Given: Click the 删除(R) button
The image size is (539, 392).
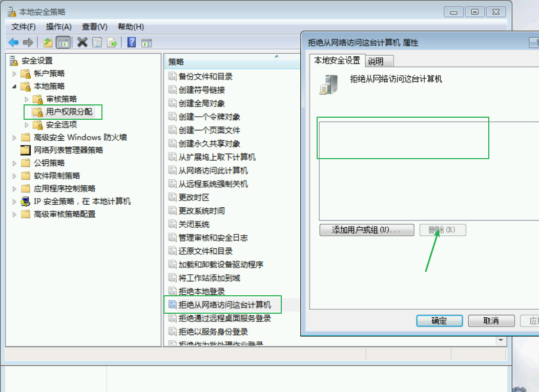Looking at the screenshot, I should [x=442, y=230].
